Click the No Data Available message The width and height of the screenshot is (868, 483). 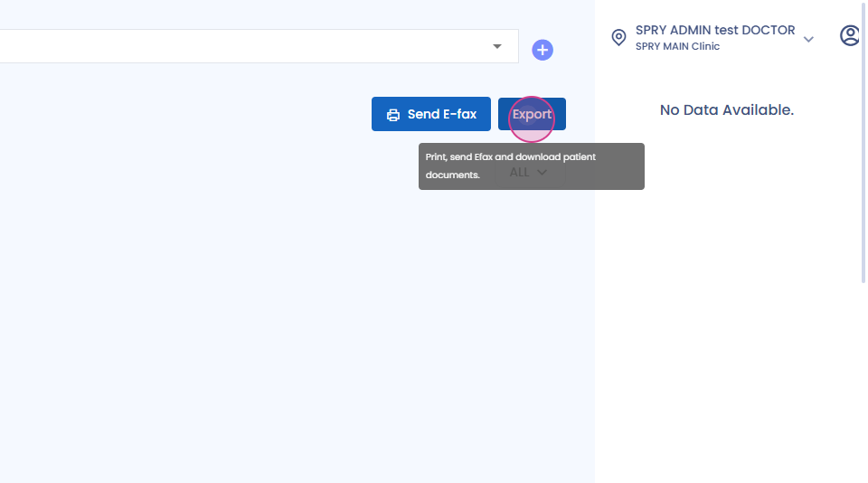(726, 109)
